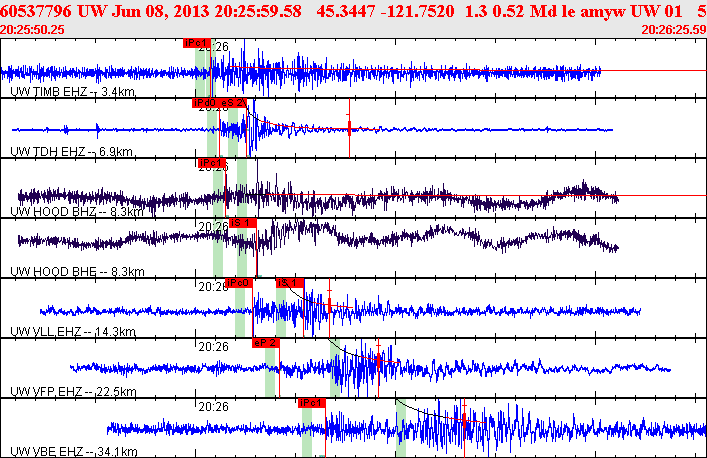Click the end time 20:26:25.59 label

coord(671,29)
